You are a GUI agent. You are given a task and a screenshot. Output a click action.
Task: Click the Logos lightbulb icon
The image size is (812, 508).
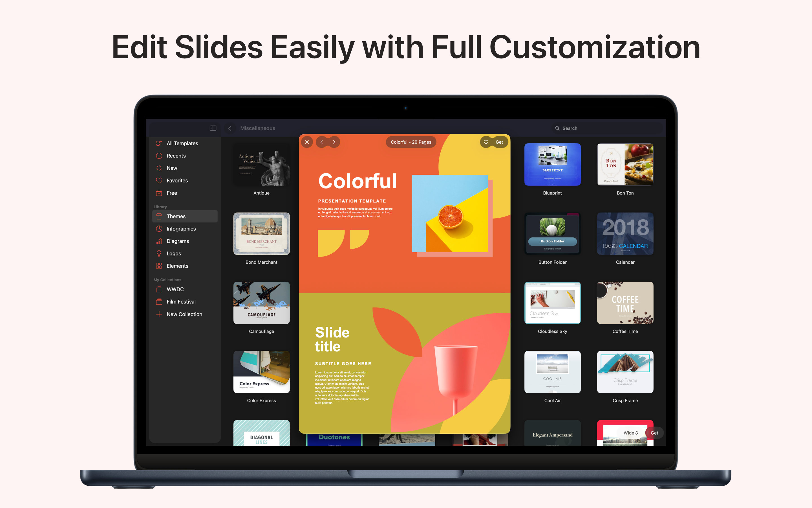pyautogui.click(x=159, y=254)
